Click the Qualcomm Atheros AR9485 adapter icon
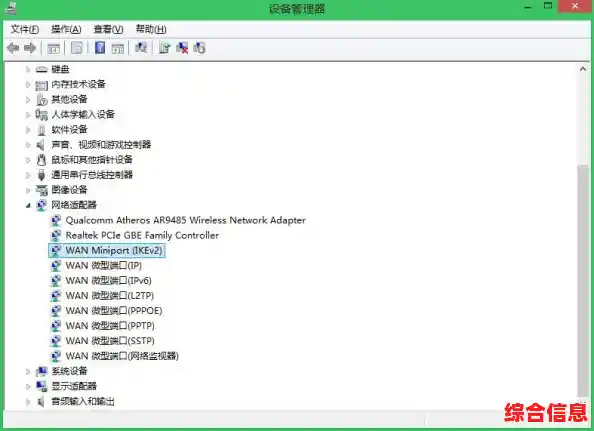The width and height of the screenshot is (594, 431). [x=56, y=220]
